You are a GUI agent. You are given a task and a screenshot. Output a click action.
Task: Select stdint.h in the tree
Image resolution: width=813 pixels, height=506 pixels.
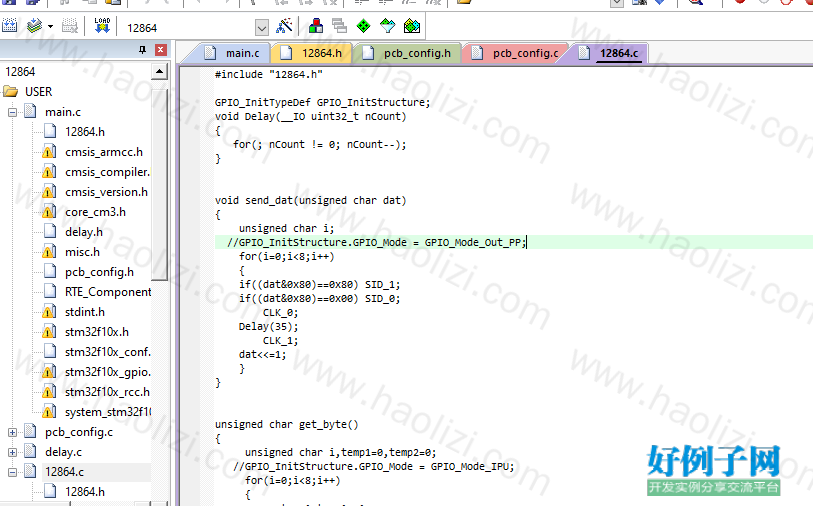click(x=85, y=312)
